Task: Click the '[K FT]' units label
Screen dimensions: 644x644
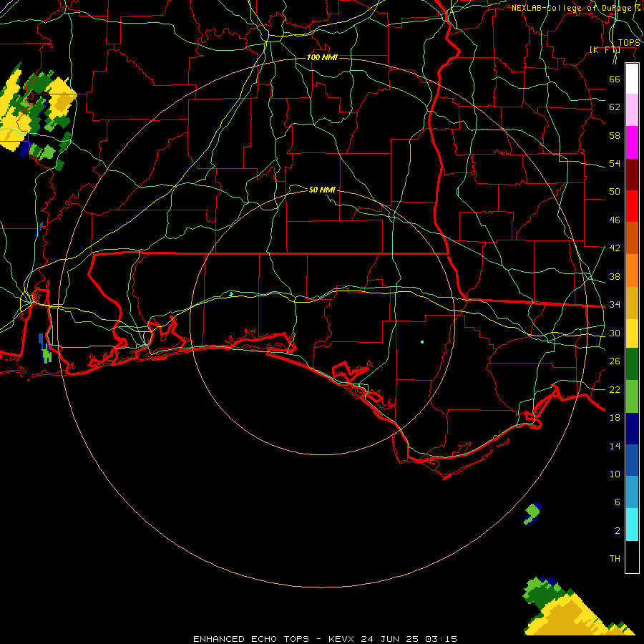Action: [605, 50]
